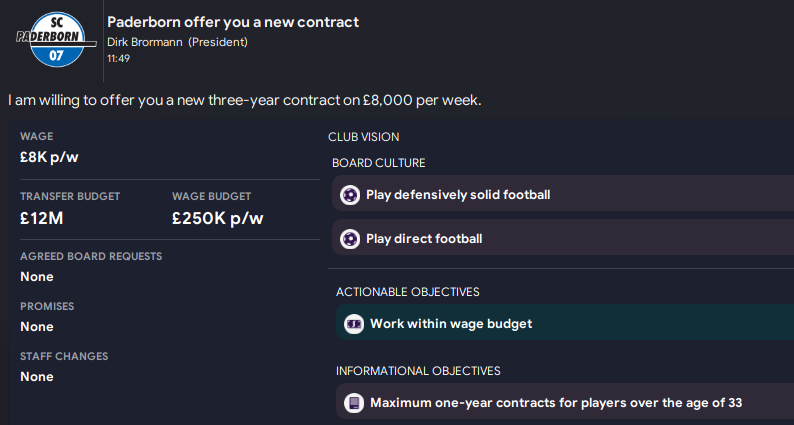
Task: Click the icon beside Play defensively solid football
Action: pos(350,195)
